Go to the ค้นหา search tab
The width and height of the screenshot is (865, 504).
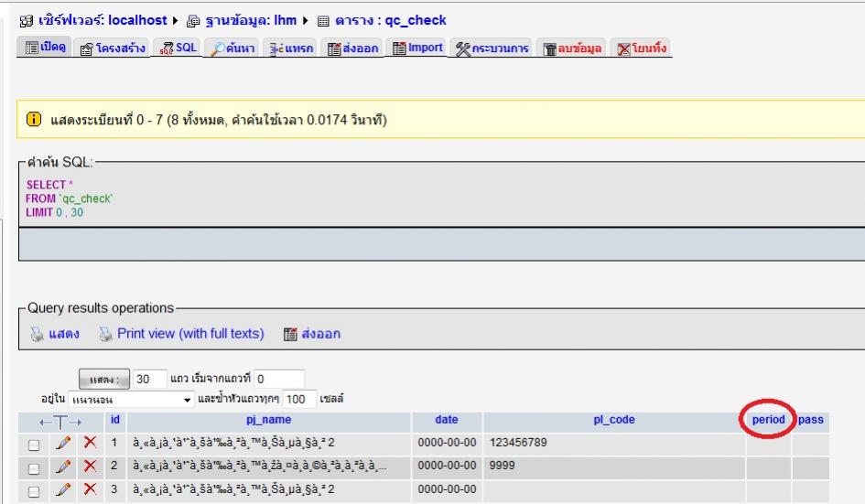[232, 48]
